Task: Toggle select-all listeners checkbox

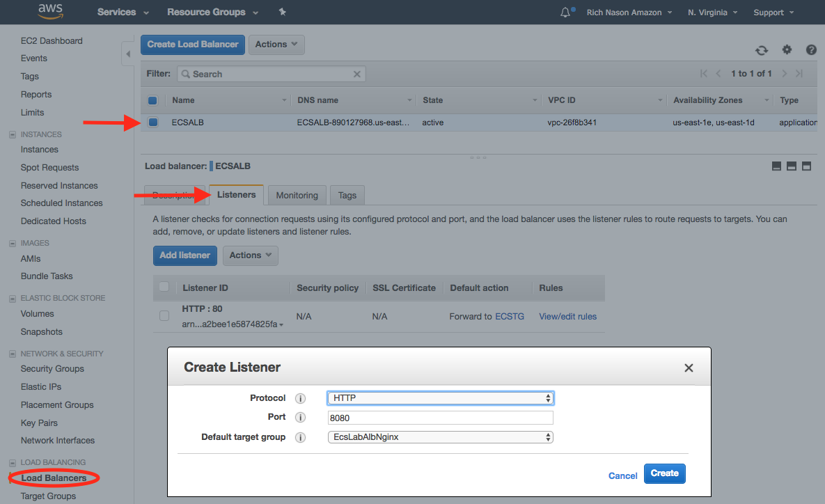Action: [x=164, y=287]
